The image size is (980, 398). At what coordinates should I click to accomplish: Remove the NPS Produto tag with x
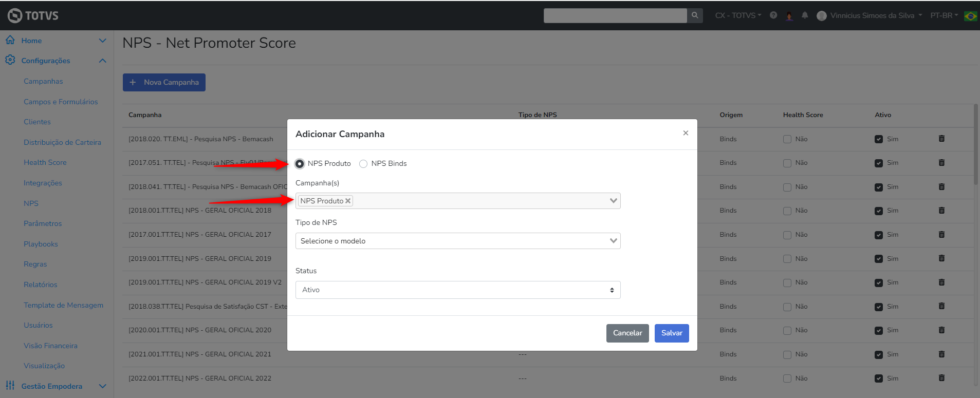pos(348,201)
